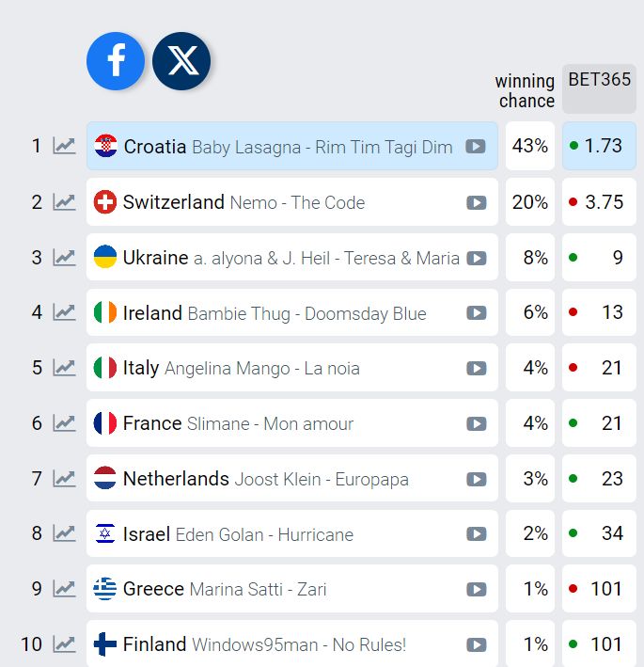Play video for Ireland's Doomsday Blue
The width and height of the screenshot is (644, 667).
[476, 313]
